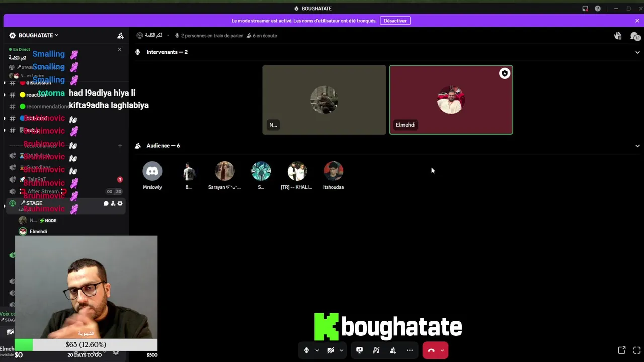This screenshot has height=362, width=644.
Task: Click Sarayan audience avatar
Action: tap(224, 171)
